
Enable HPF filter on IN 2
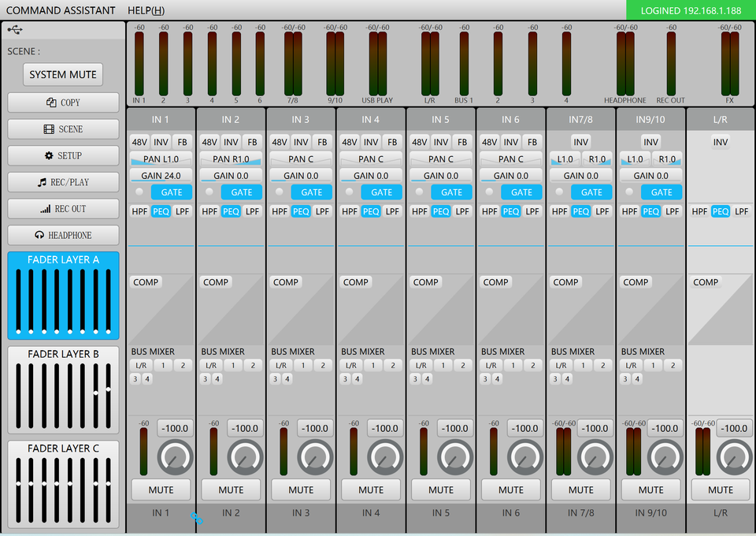point(209,211)
